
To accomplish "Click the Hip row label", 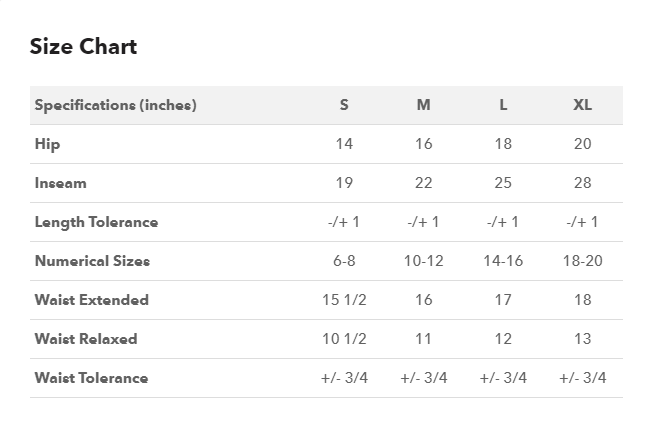I will tap(47, 144).
